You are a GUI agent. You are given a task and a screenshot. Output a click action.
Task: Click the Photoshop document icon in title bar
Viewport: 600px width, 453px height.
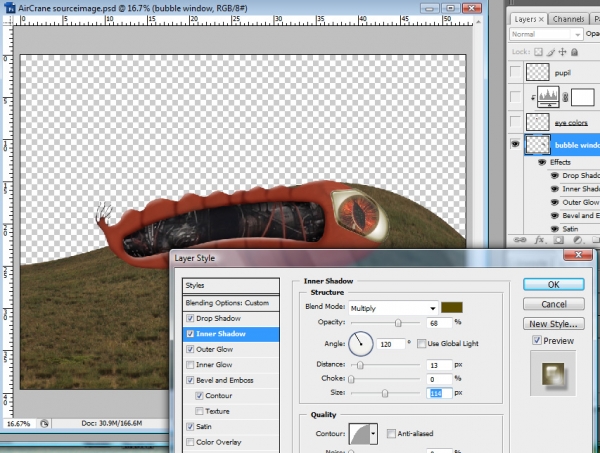point(10,8)
